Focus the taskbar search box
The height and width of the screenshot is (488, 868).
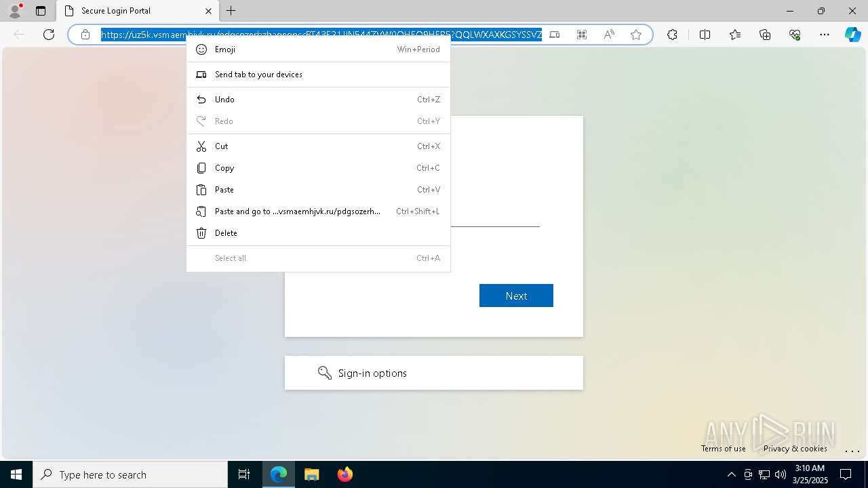click(130, 474)
